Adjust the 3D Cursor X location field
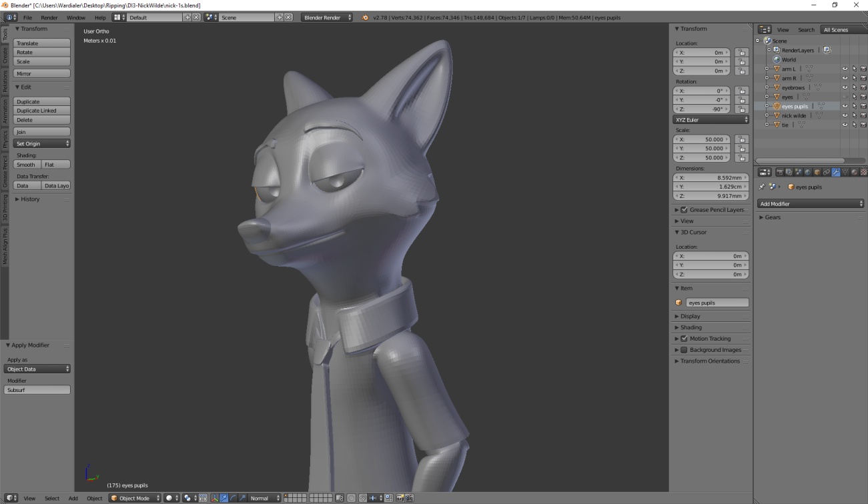Viewport: 868px width, 504px height. pos(711,256)
